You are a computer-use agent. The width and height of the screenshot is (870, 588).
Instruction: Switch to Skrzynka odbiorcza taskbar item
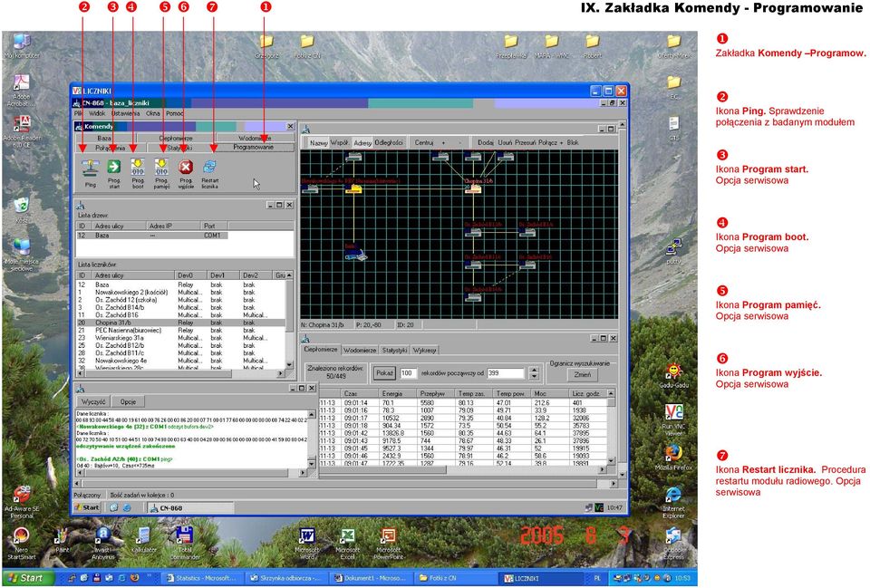tap(287, 578)
